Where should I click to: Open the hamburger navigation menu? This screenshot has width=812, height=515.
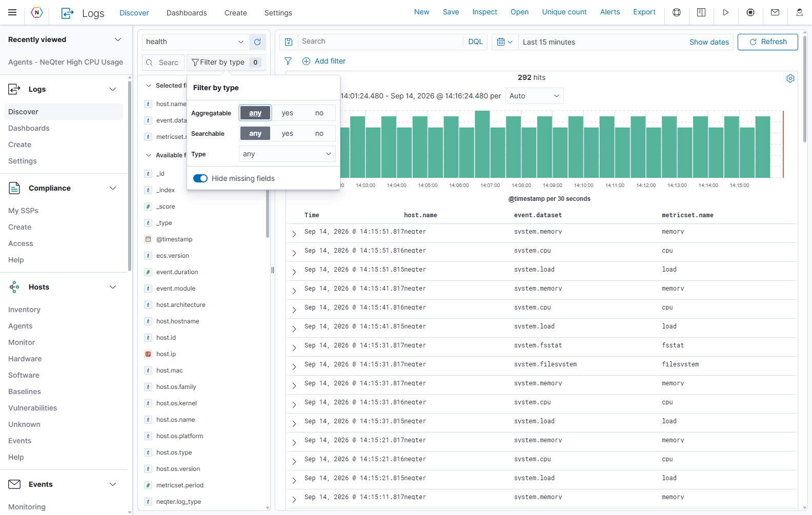click(12, 12)
